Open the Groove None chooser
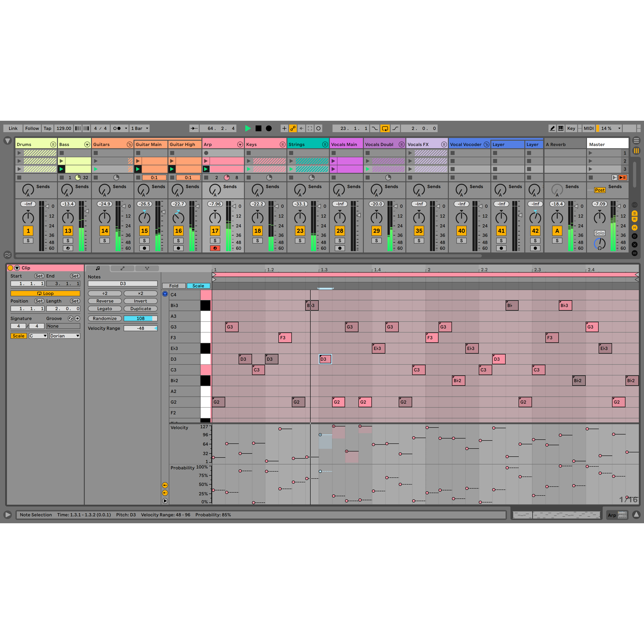 coord(63,326)
